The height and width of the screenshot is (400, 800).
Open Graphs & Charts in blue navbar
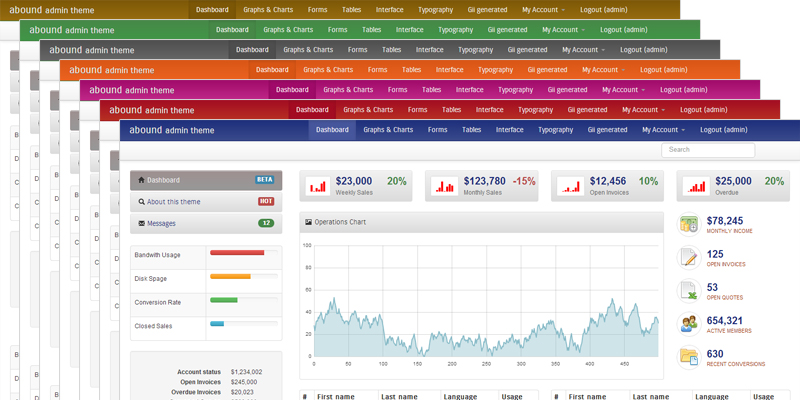coord(388,130)
